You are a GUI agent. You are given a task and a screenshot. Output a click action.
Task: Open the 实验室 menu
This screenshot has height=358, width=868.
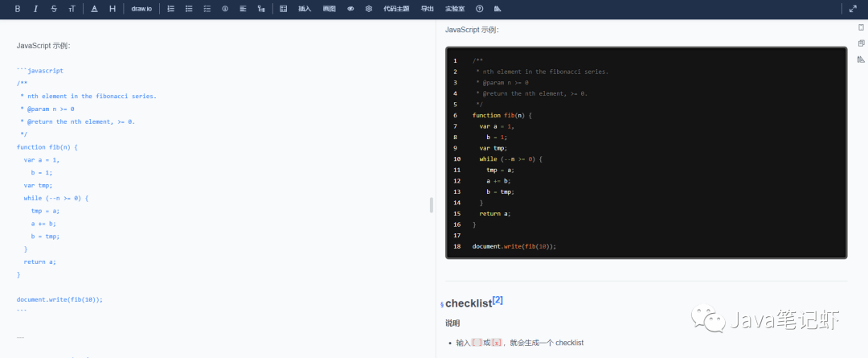point(455,9)
